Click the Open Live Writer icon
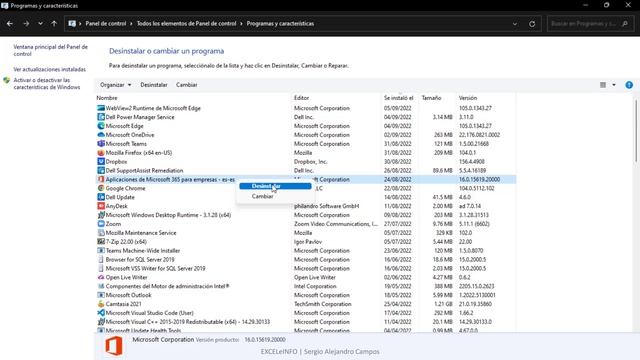640x360 pixels. pos(101,277)
